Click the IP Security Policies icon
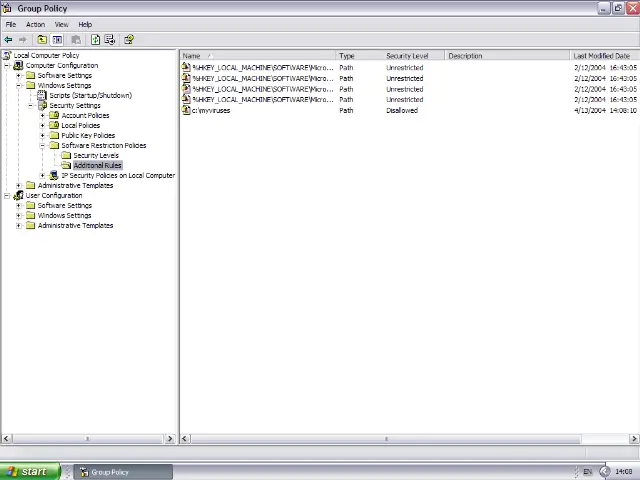Viewport: 640px width, 480px height. pos(54,176)
